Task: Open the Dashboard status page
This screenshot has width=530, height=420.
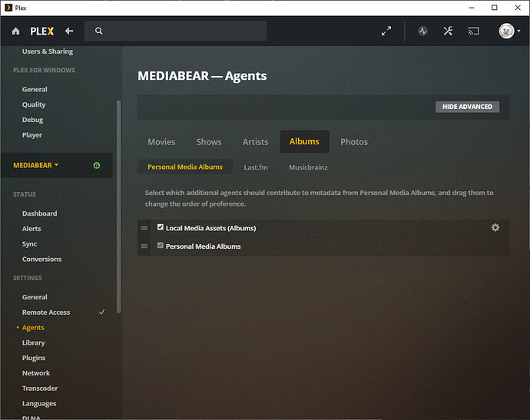Action: [x=39, y=213]
